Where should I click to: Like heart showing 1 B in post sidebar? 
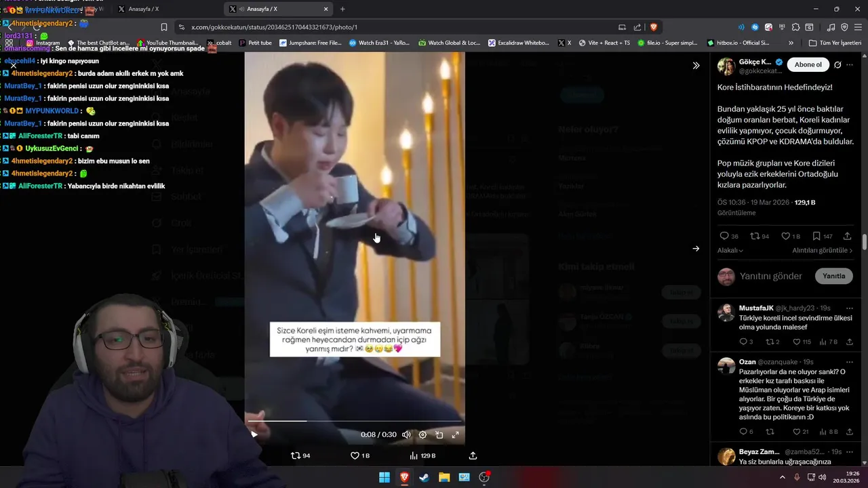(791, 236)
